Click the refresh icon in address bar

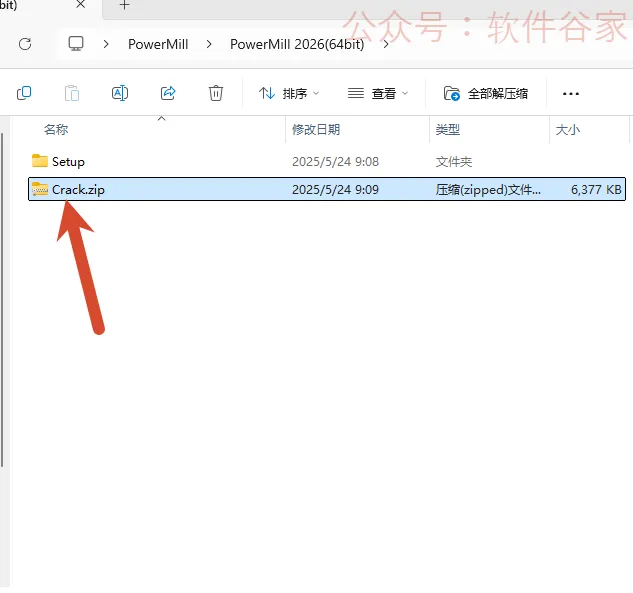(x=25, y=44)
